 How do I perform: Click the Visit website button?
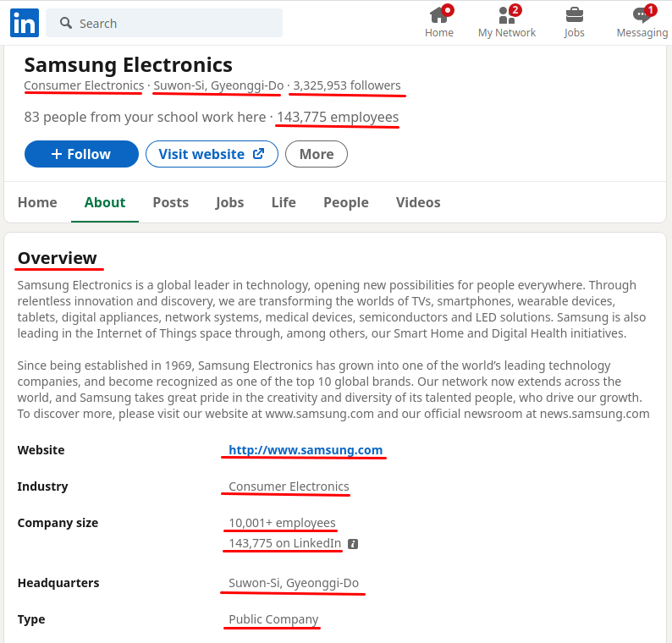point(212,154)
